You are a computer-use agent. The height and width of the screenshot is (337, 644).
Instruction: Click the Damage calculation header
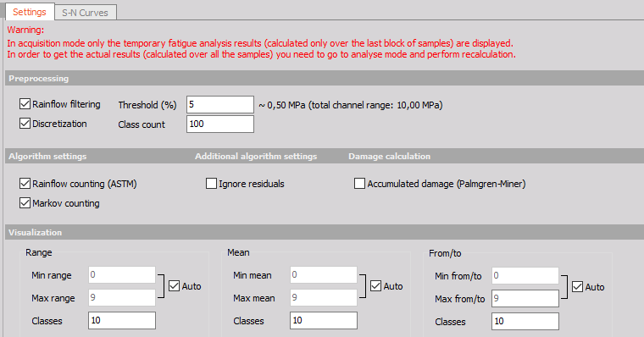(x=389, y=156)
